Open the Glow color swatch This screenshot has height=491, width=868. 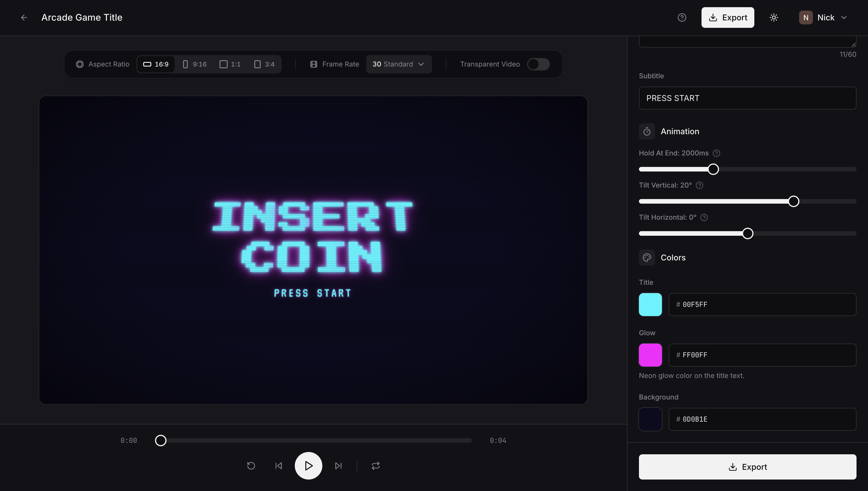[x=650, y=355]
